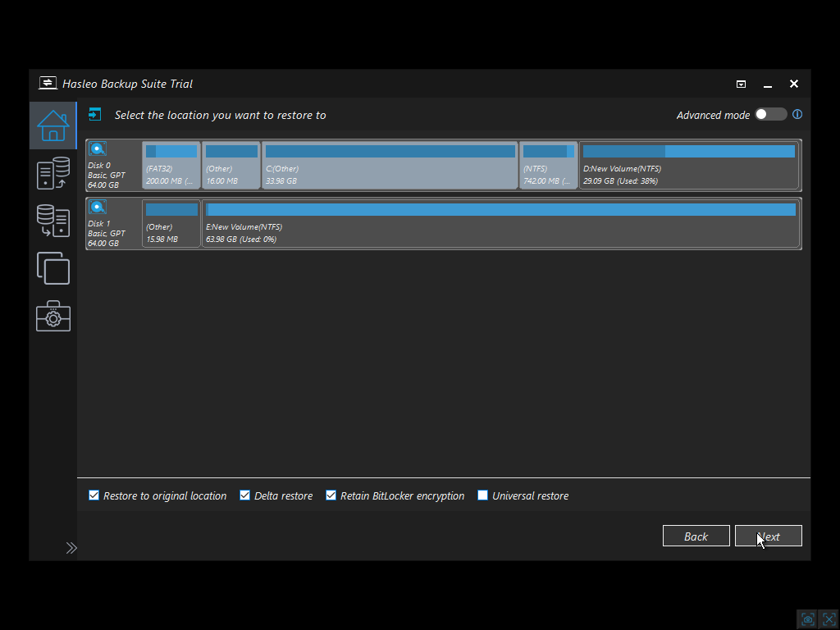Uncheck the Delta restore checkbox
The width and height of the screenshot is (840, 630).
tap(245, 495)
